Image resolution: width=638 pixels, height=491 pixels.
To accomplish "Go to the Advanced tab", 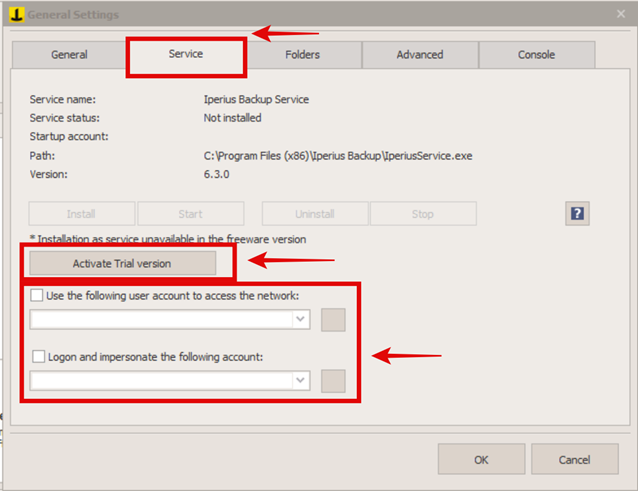I will click(x=420, y=55).
